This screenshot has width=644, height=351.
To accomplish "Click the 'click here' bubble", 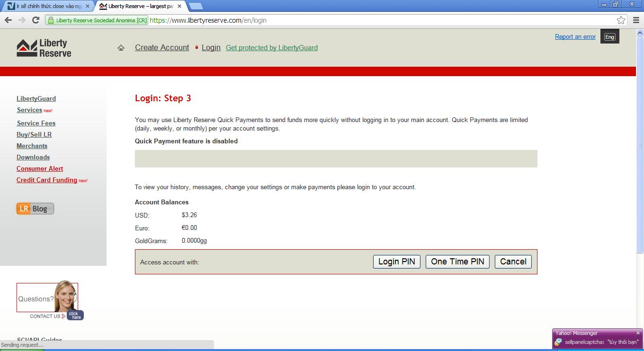I will pos(75,315).
